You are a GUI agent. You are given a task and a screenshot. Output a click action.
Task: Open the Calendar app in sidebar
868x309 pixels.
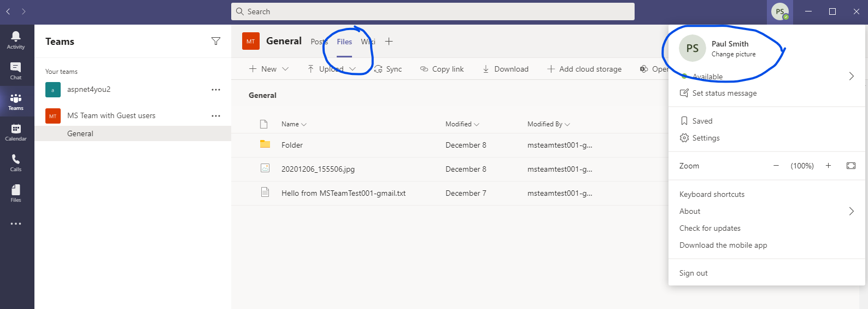coord(16,132)
